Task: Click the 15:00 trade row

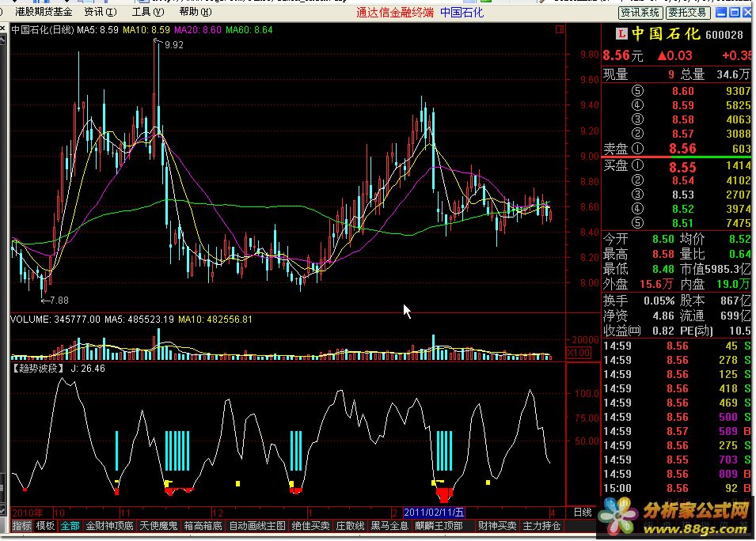Action: pyautogui.click(x=677, y=488)
